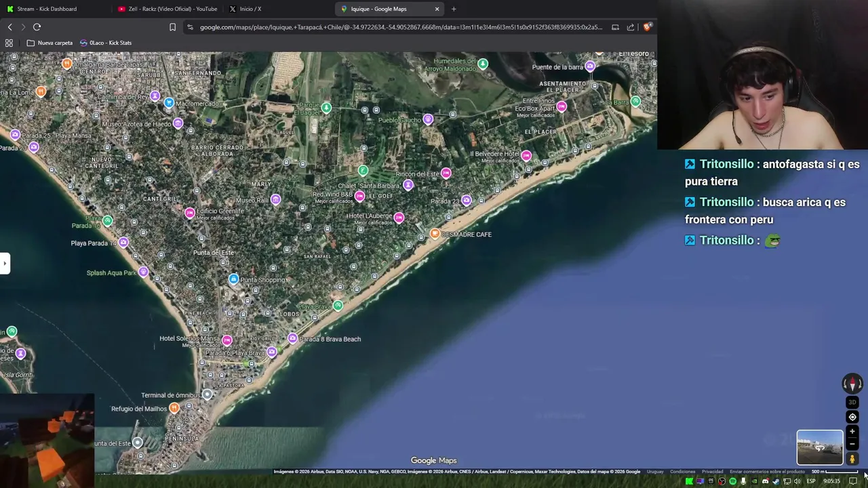Screen dimensions: 868x488
Task: Click the taskbar volume speaker icon
Action: (x=797, y=481)
